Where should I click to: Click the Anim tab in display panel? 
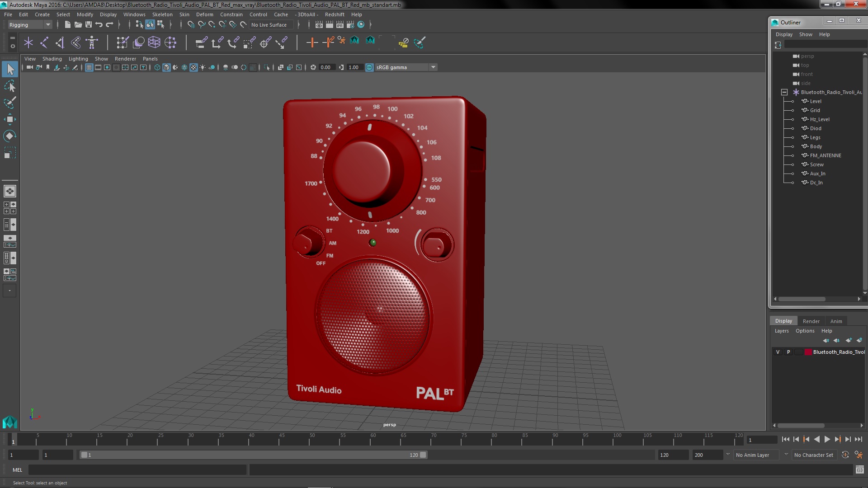coord(836,320)
